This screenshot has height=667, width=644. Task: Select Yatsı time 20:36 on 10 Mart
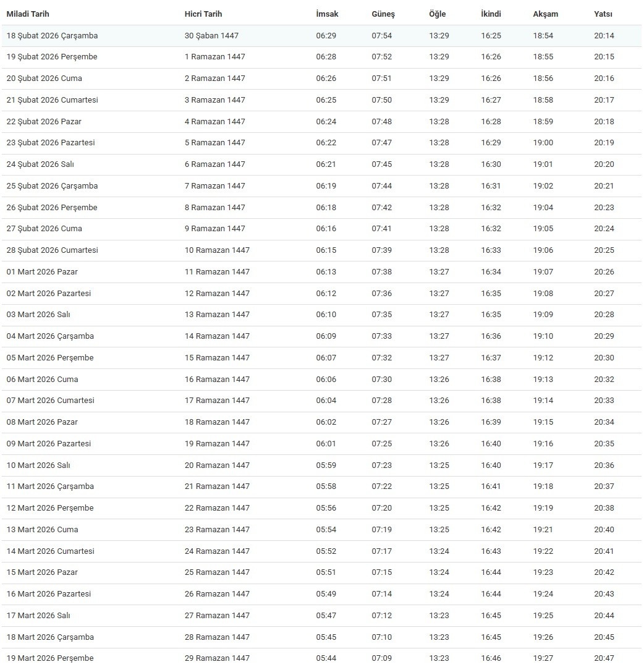point(604,465)
